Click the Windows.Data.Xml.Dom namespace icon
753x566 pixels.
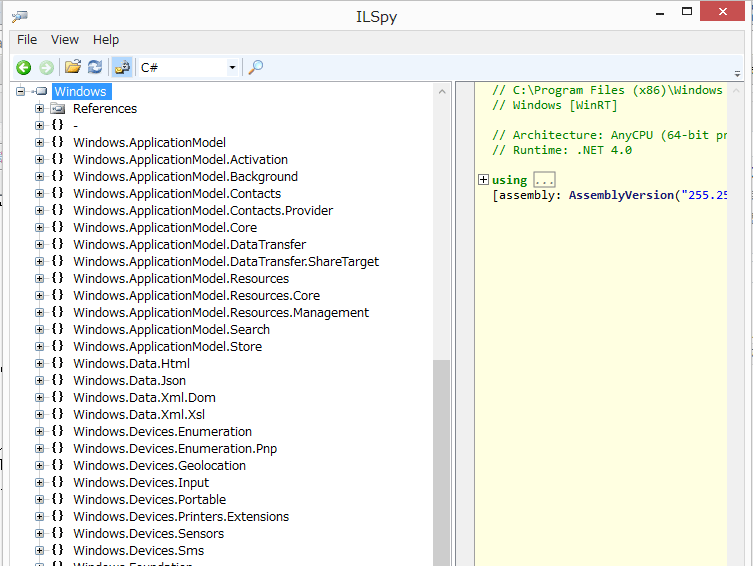[58, 397]
